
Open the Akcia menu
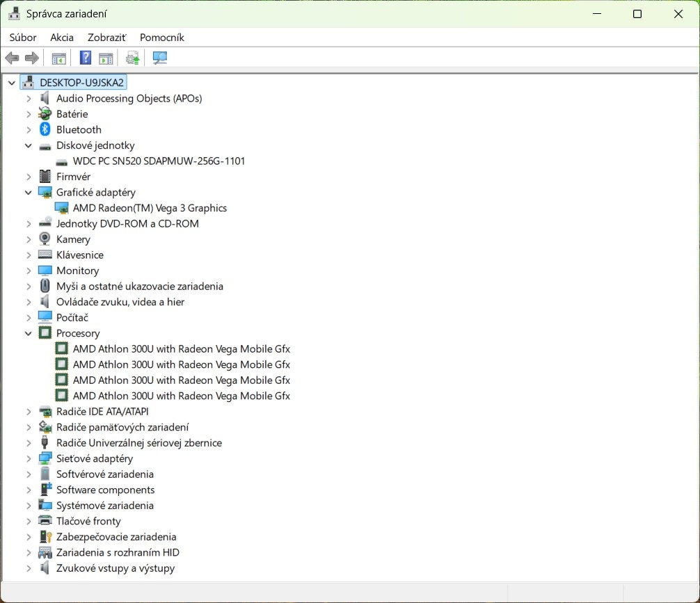pyautogui.click(x=61, y=38)
